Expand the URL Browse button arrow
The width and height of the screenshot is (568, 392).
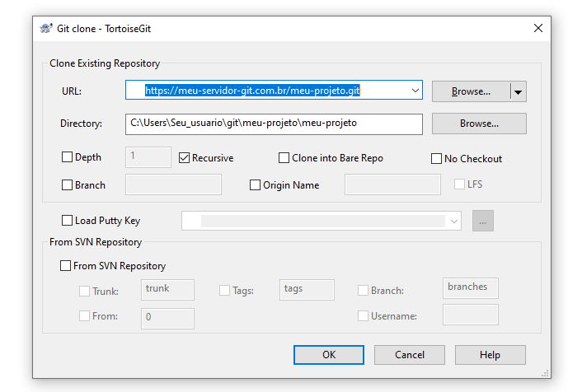point(519,92)
